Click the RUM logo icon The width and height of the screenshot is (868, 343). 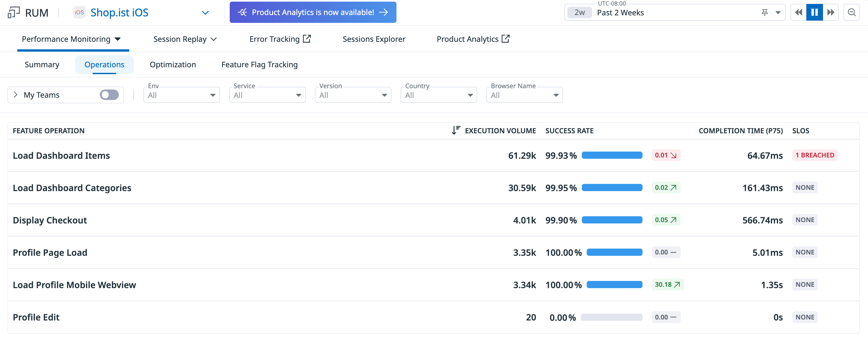tap(13, 12)
